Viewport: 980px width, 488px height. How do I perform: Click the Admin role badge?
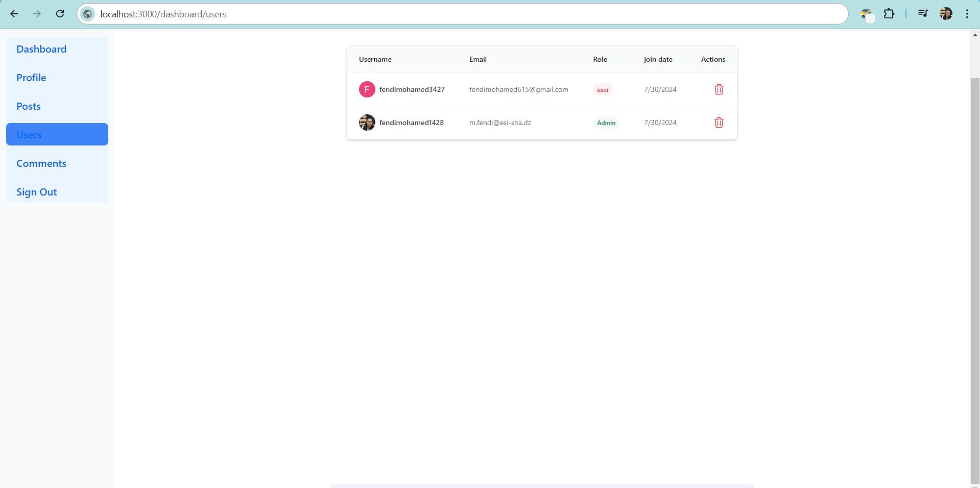pyautogui.click(x=606, y=123)
